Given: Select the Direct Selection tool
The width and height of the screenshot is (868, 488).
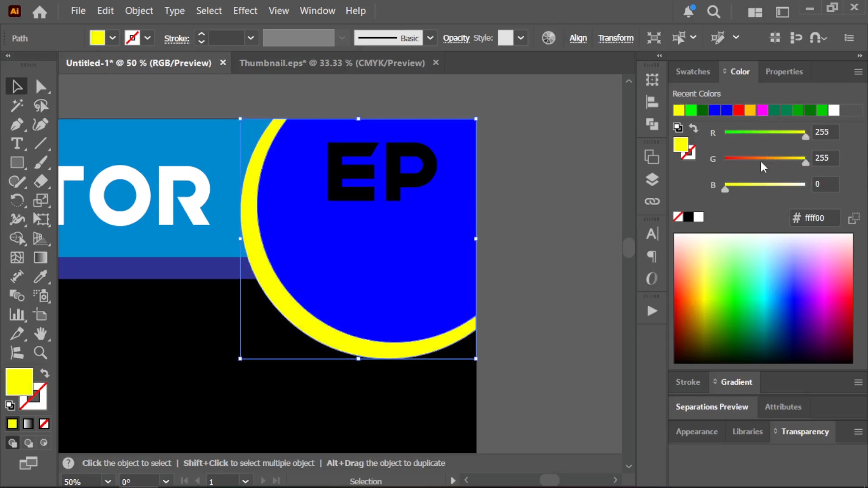Looking at the screenshot, I should [x=41, y=86].
